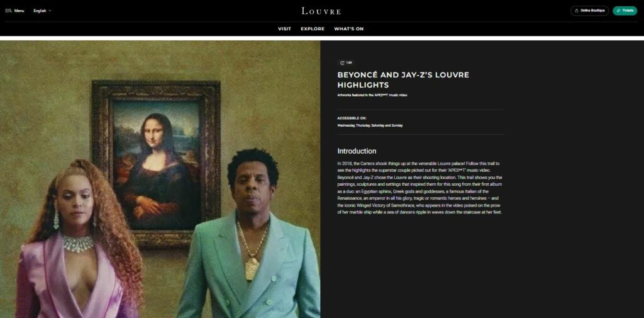Click the clock duration icon
This screenshot has height=318, width=644.
coord(342,63)
